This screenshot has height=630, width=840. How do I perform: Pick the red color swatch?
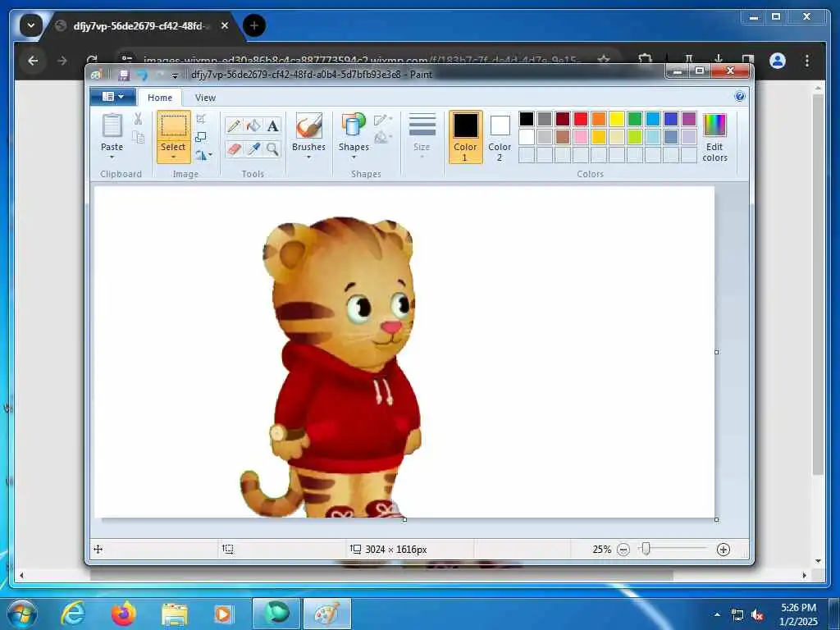pos(581,119)
